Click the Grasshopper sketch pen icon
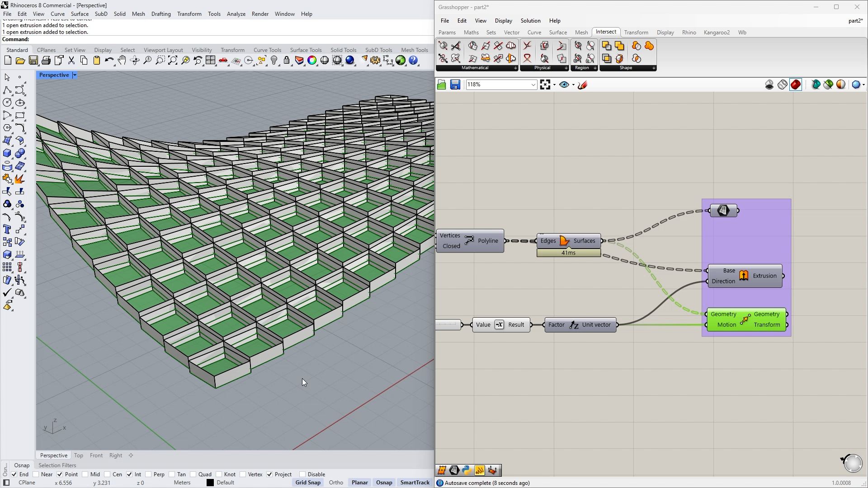 pos(582,84)
